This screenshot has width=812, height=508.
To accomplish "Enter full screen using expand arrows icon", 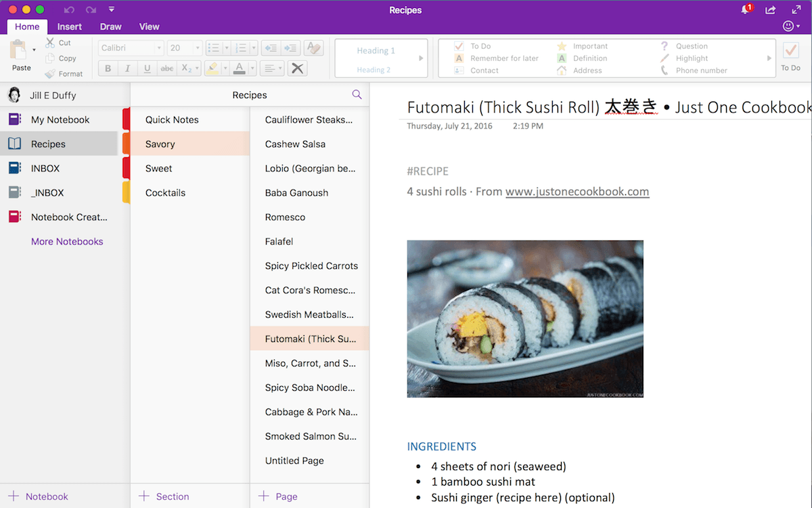I will 796,9.
